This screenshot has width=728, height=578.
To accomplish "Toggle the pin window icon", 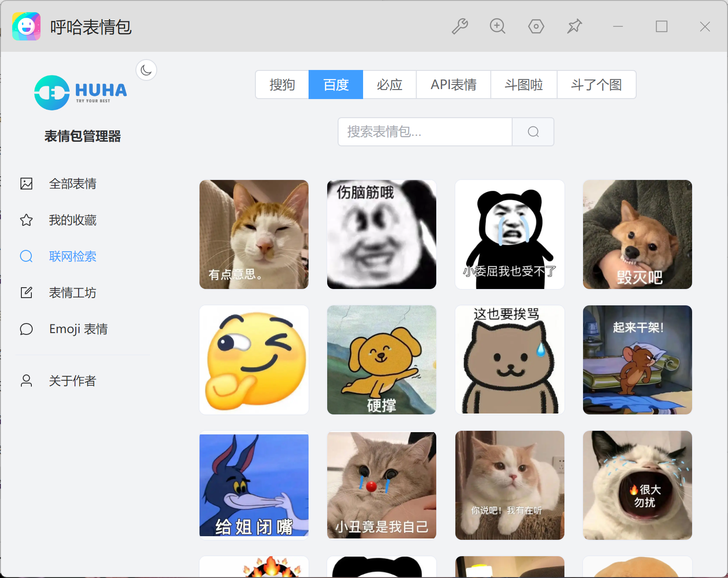I will 574,26.
